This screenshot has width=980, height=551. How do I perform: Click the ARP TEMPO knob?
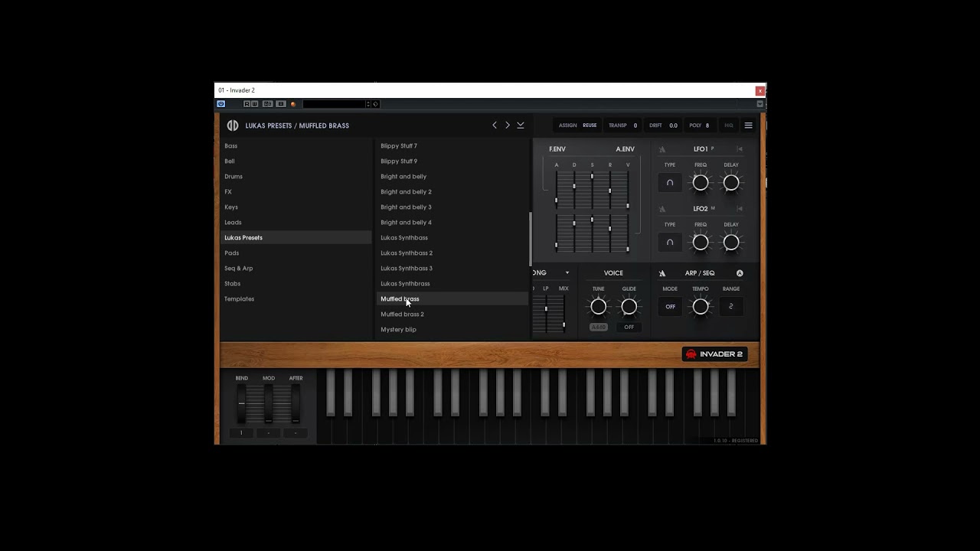tap(701, 307)
